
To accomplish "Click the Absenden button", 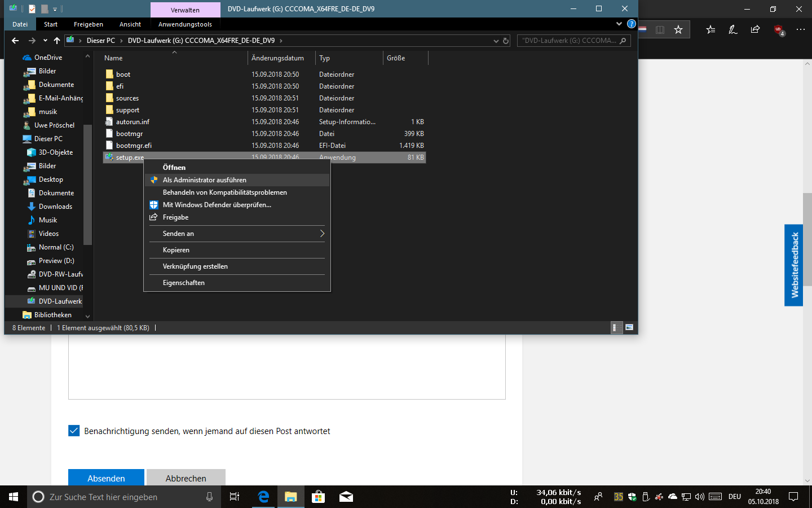I will click(x=106, y=478).
